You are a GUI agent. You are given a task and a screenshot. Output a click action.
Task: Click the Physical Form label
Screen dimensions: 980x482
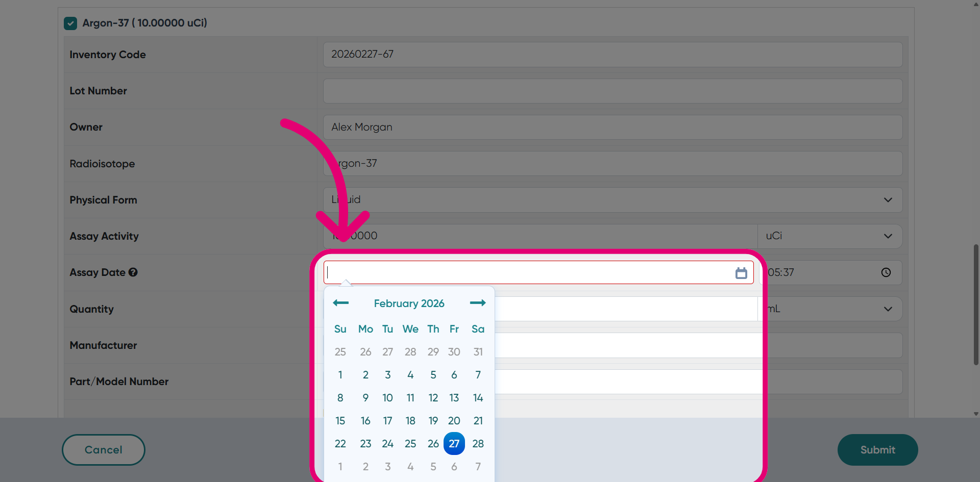[x=104, y=200]
